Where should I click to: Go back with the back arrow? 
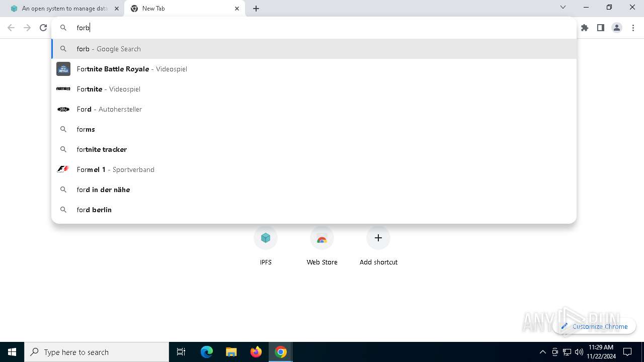coord(11,28)
